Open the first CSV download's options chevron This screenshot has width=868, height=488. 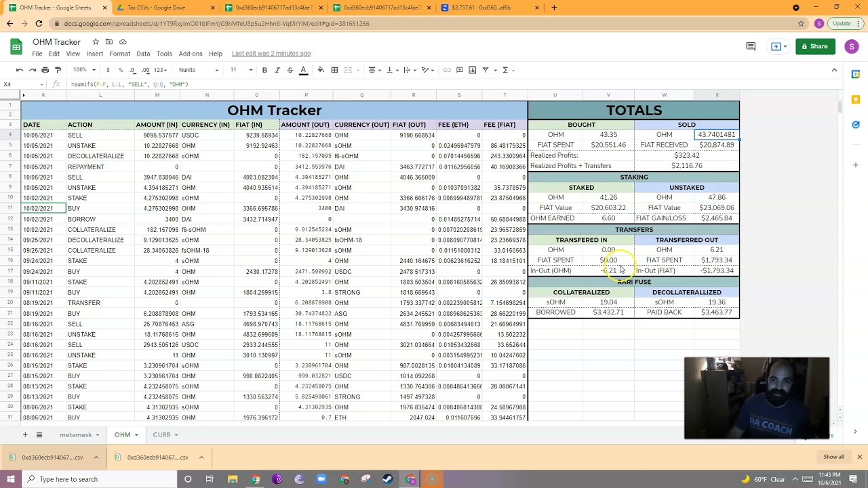(x=96, y=457)
